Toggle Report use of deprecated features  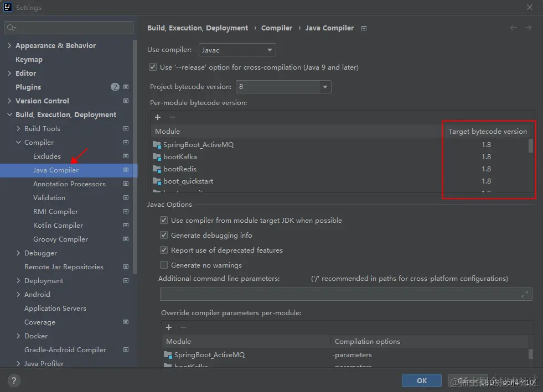(164, 250)
